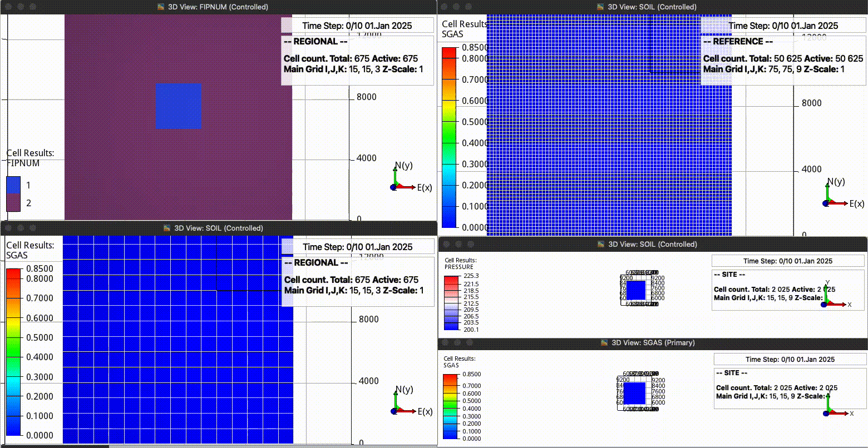Image resolution: width=868 pixels, height=448 pixels.
Task: Click the icon in the SGAS (Primary) title bar
Action: 605,343
